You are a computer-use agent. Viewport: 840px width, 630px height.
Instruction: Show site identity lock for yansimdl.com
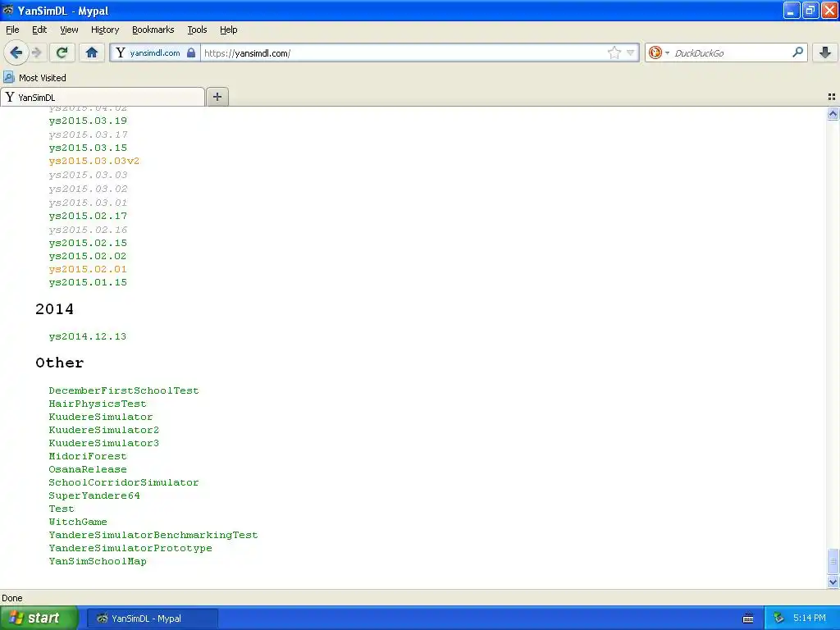155,52
